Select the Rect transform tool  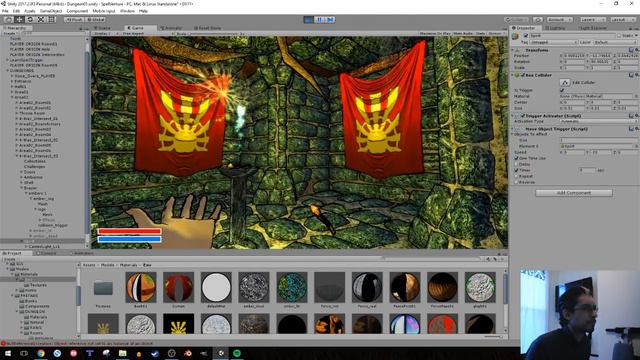pos(51,19)
